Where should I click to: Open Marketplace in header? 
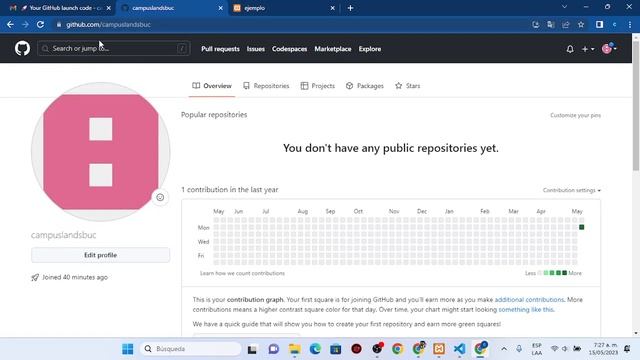pos(333,49)
